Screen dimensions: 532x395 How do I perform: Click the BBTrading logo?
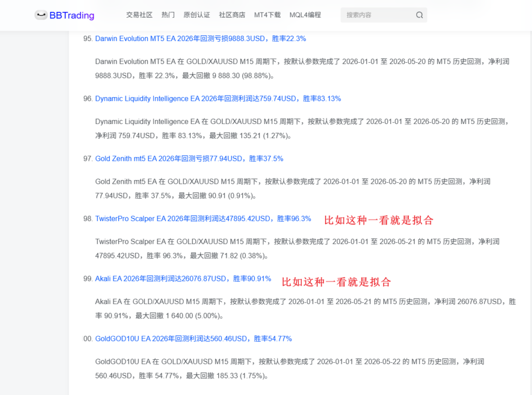[x=64, y=15]
